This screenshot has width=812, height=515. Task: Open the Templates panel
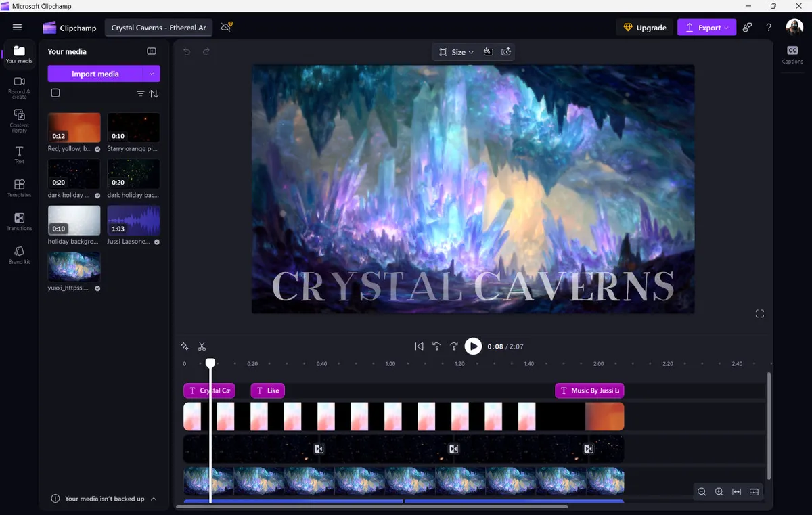pyautogui.click(x=19, y=188)
